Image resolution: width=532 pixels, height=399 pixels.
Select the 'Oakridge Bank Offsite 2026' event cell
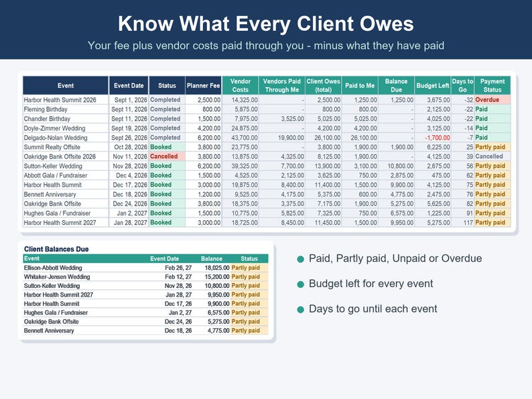coord(66,156)
